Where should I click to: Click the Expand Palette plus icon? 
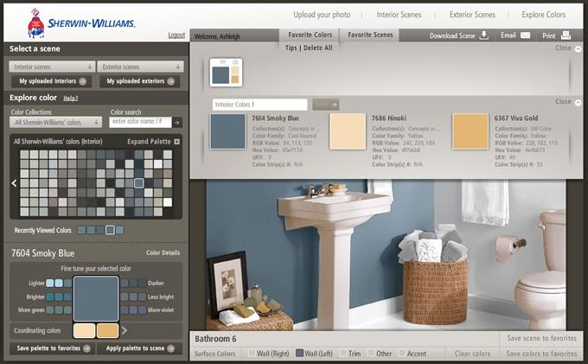point(176,142)
